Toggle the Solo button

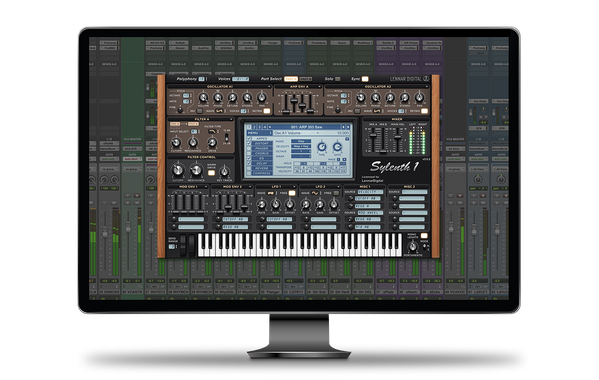click(337, 79)
